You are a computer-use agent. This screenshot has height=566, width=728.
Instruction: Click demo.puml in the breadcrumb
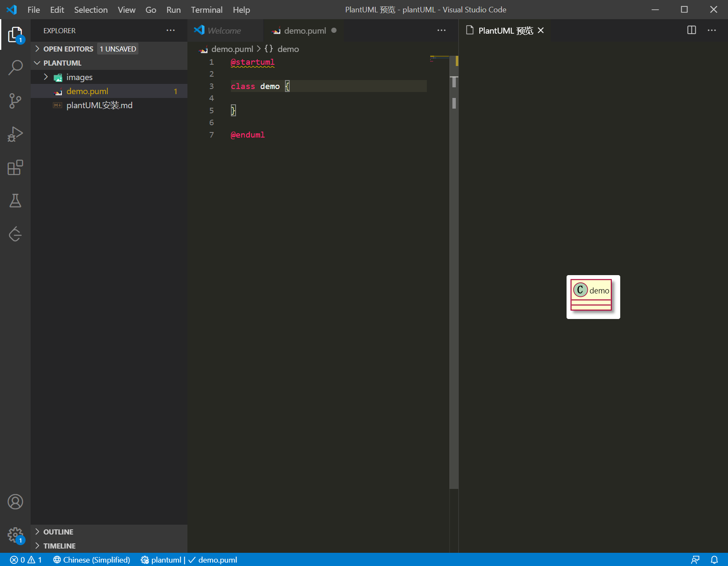[232, 49]
